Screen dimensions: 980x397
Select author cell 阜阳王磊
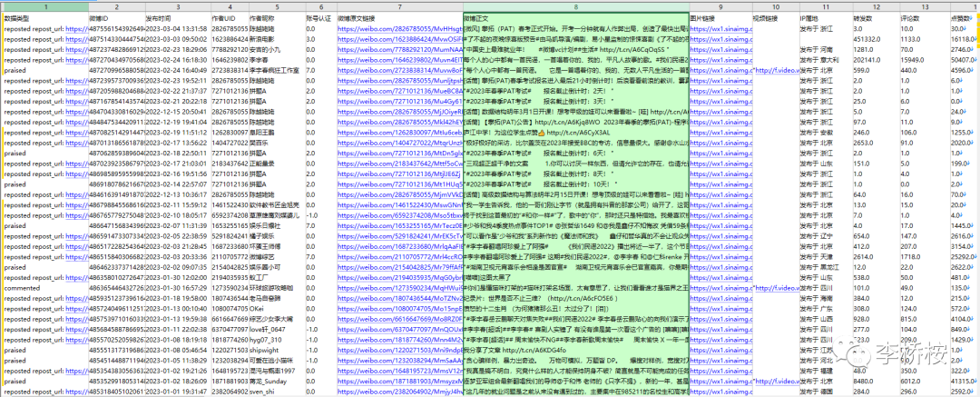277,133
